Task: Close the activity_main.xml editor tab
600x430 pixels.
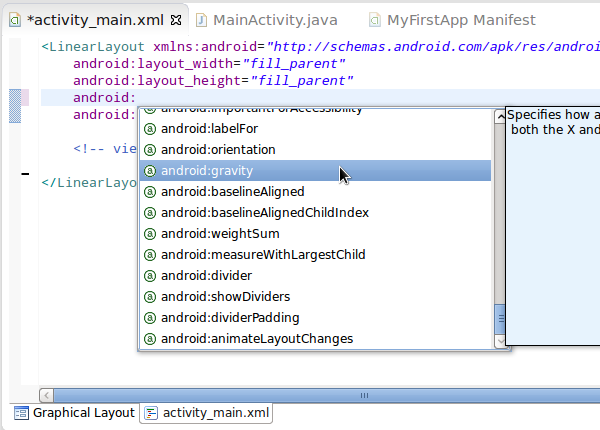Action: point(176,20)
